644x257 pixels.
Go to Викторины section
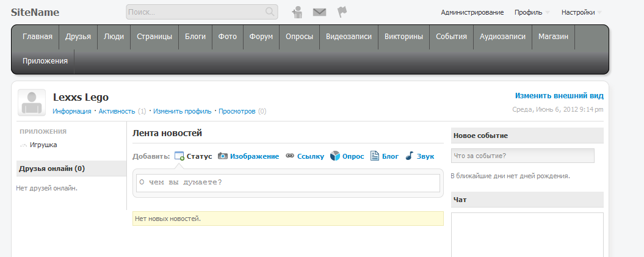click(403, 37)
